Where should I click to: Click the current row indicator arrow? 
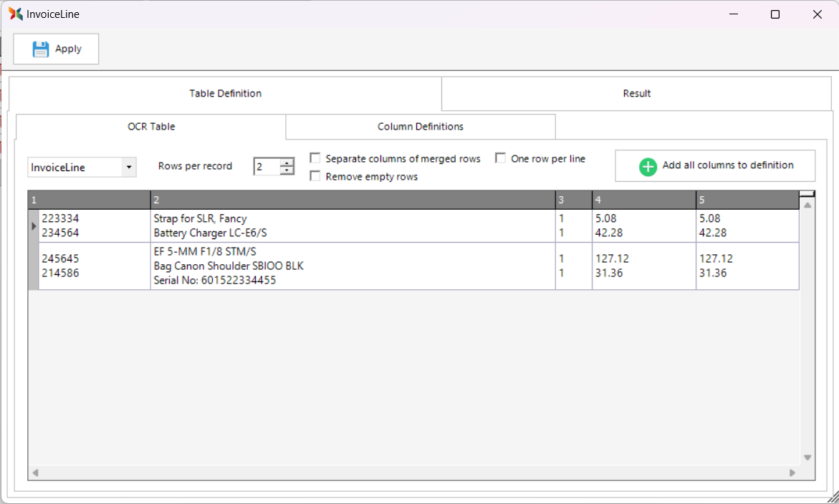coord(34,226)
